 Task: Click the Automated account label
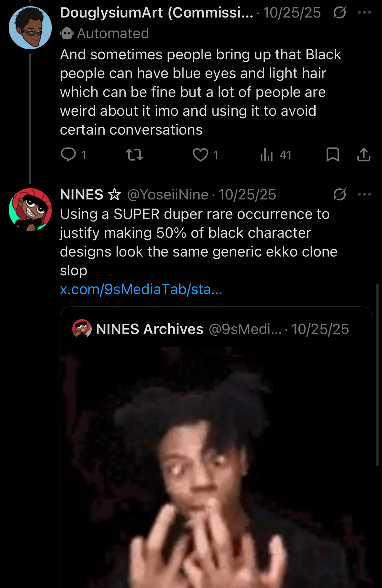point(113,33)
